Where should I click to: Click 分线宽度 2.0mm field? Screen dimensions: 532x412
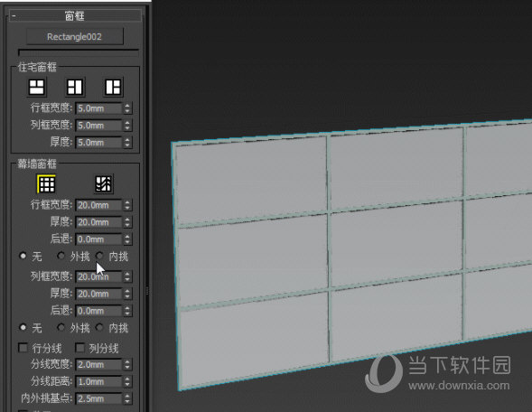(98, 365)
